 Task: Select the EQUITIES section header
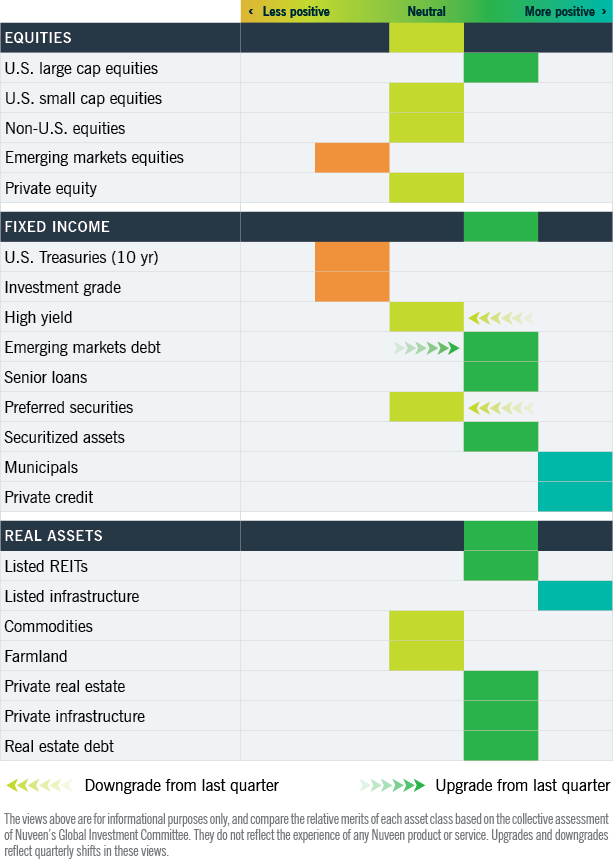(x=38, y=38)
